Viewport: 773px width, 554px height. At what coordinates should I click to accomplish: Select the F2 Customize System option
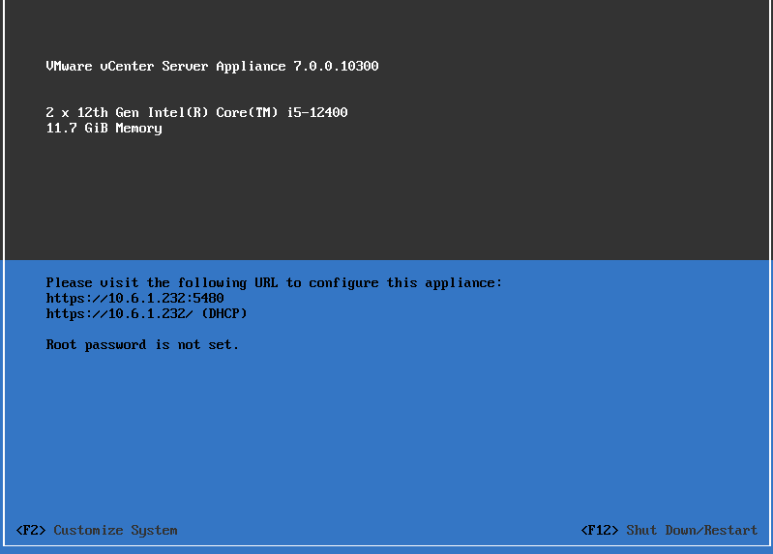pos(97,530)
